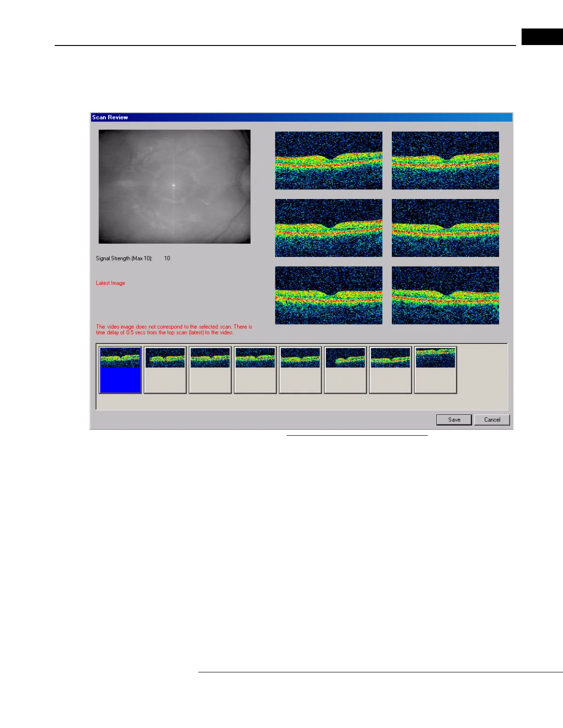The height and width of the screenshot is (728, 563).
Task: Select the second scan thumbnail in strip
Action: click(165, 370)
